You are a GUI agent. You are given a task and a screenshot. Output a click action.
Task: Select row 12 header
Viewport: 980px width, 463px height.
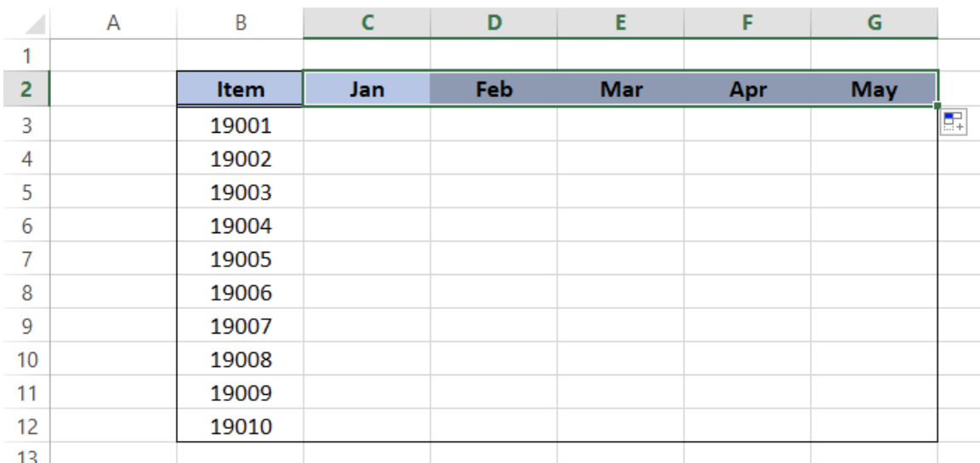[25, 426]
